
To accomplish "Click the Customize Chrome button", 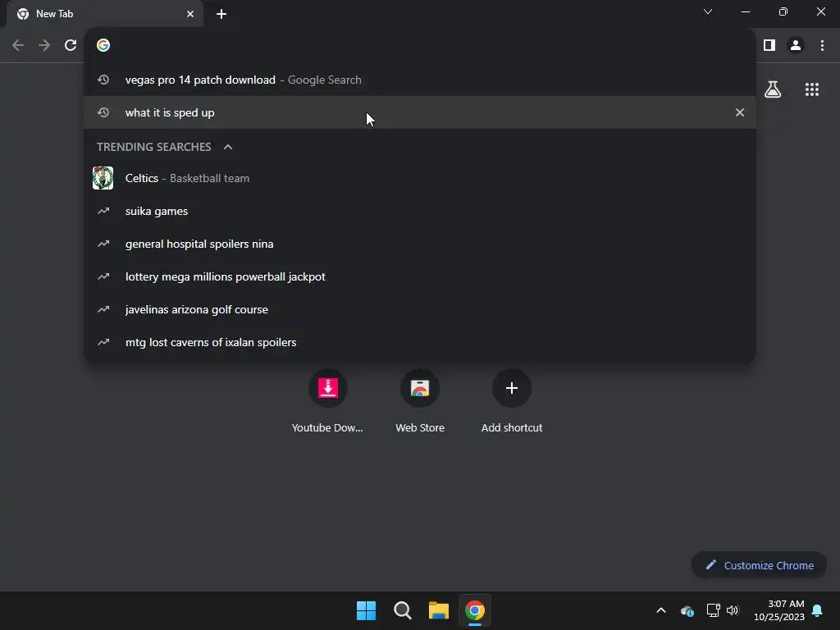I will [759, 565].
